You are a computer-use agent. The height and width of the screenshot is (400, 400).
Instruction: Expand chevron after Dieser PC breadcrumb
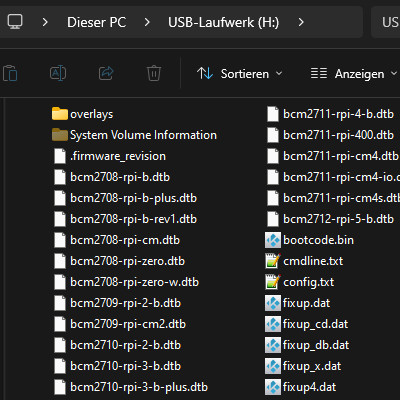[147, 22]
